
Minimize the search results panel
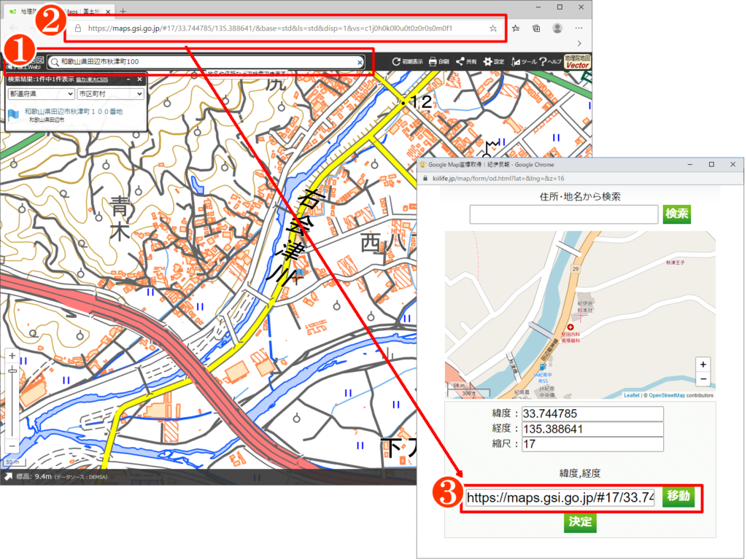click(x=128, y=79)
